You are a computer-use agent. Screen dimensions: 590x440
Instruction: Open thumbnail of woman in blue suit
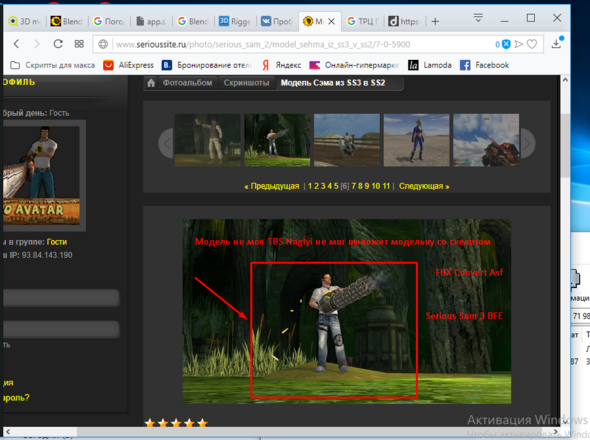[417, 140]
